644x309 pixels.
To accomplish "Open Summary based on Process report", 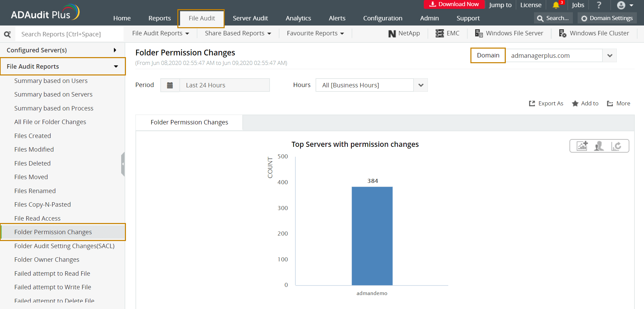I will click(x=54, y=108).
